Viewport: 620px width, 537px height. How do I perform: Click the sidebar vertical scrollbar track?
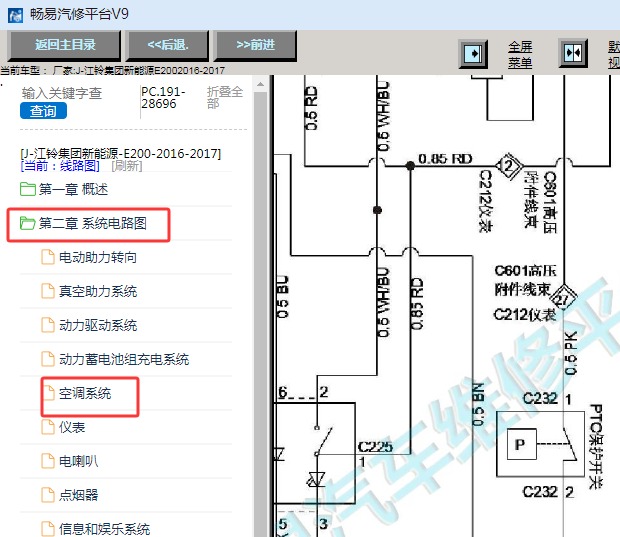click(x=261, y=314)
